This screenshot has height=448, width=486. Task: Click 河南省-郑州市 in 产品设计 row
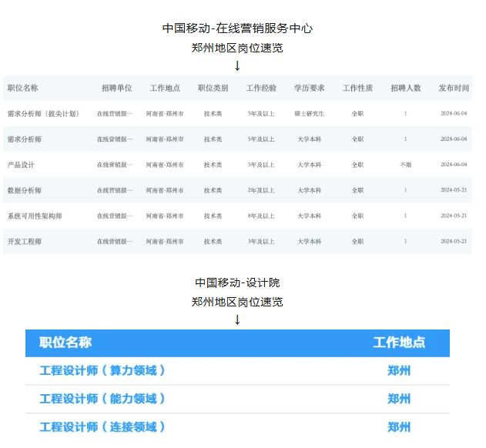tap(165, 165)
